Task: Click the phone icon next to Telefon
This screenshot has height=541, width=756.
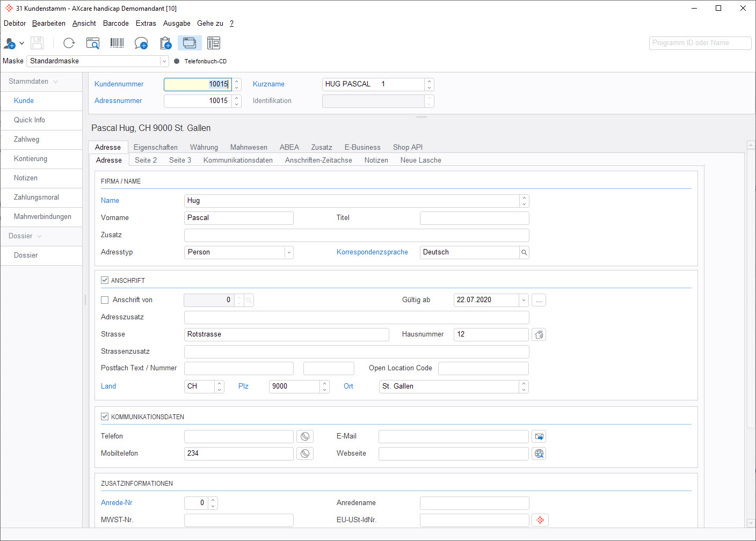Action: (305, 436)
